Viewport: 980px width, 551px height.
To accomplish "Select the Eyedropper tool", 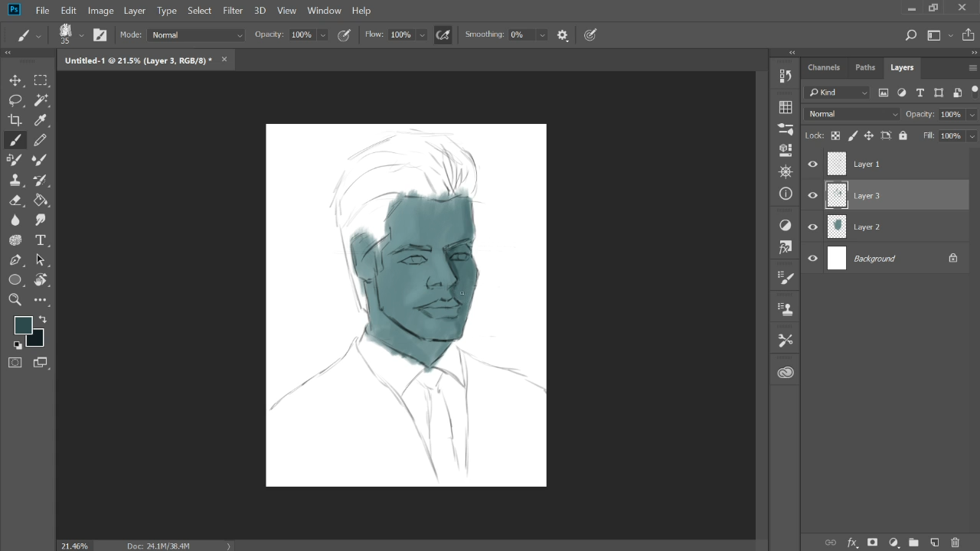I will [x=41, y=120].
